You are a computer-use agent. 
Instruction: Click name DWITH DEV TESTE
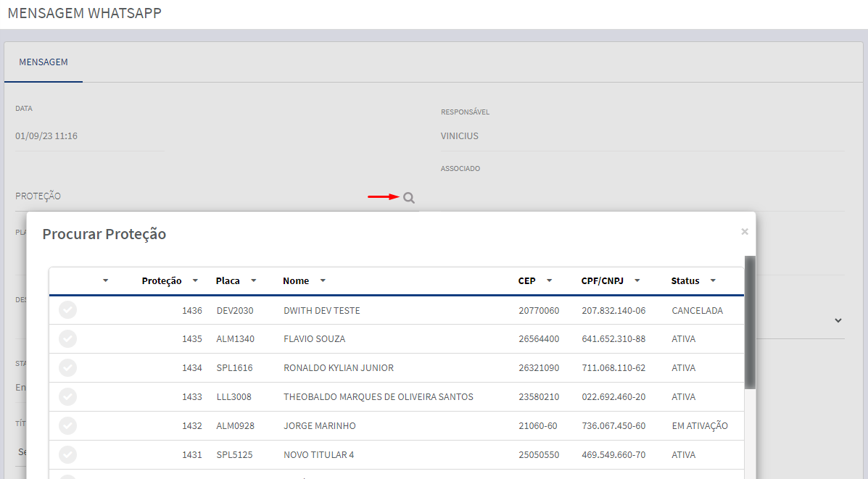322,310
